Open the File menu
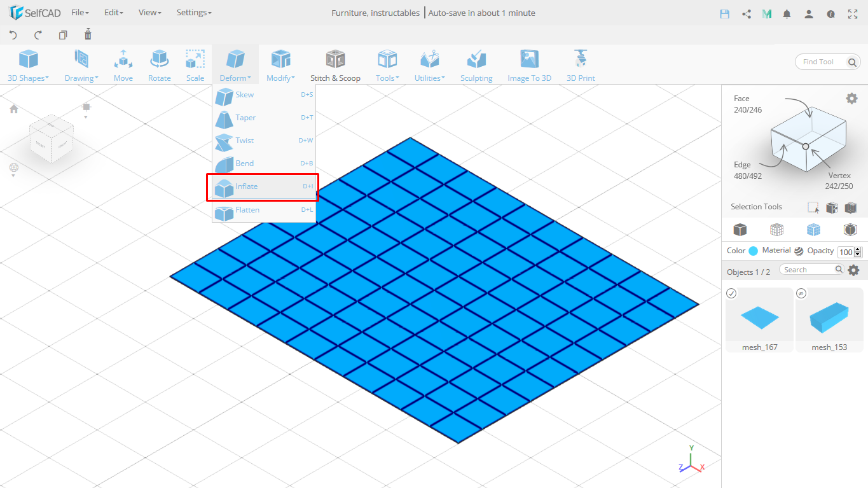 pyautogui.click(x=80, y=13)
